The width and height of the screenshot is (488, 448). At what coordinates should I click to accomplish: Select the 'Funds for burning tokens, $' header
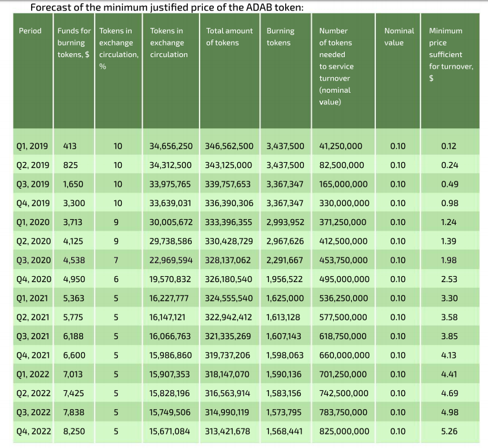[73, 43]
